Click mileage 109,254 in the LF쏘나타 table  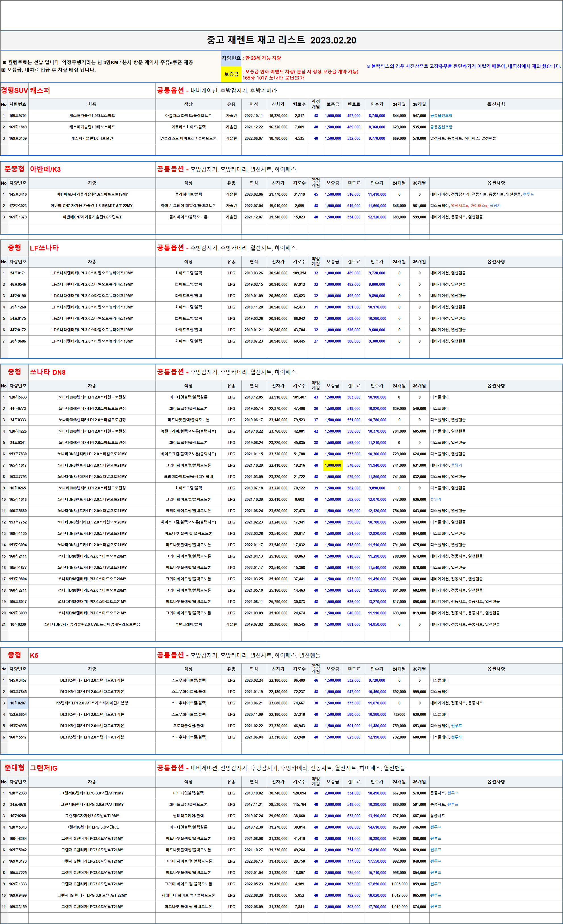point(299,273)
